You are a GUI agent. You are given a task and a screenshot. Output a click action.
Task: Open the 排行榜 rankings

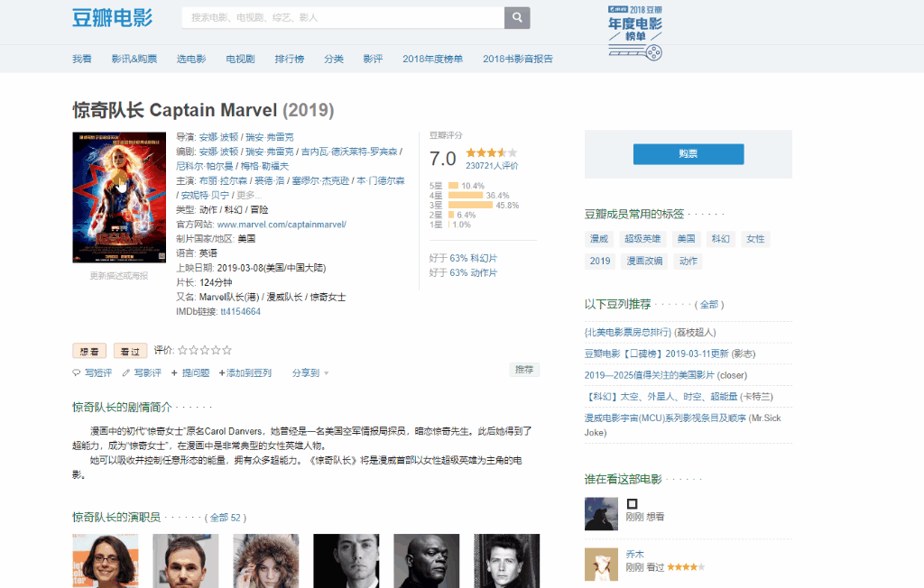(290, 59)
